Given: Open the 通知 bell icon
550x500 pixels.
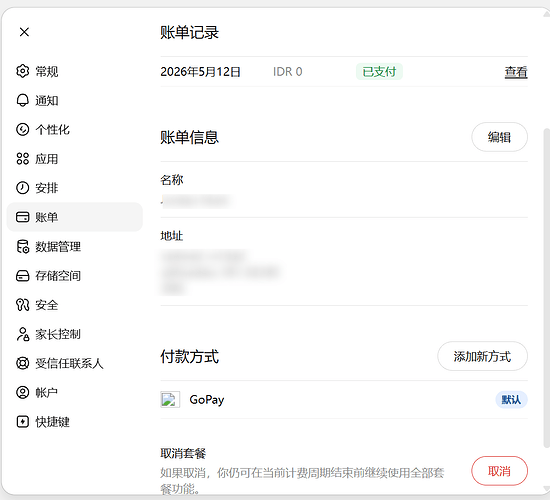Looking at the screenshot, I should point(22,100).
